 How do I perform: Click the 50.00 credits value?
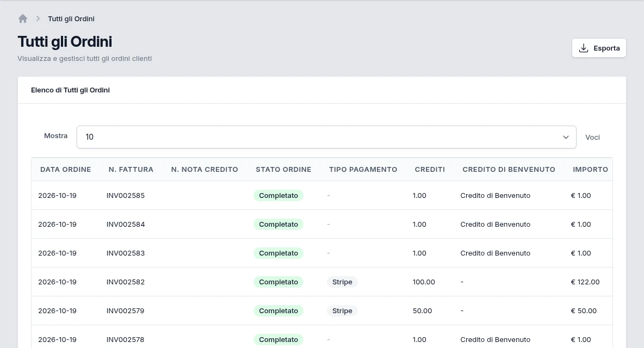coord(422,310)
